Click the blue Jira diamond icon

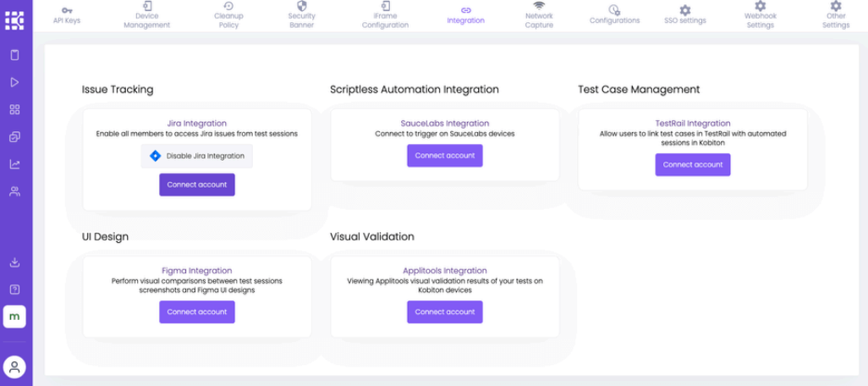[x=155, y=156]
